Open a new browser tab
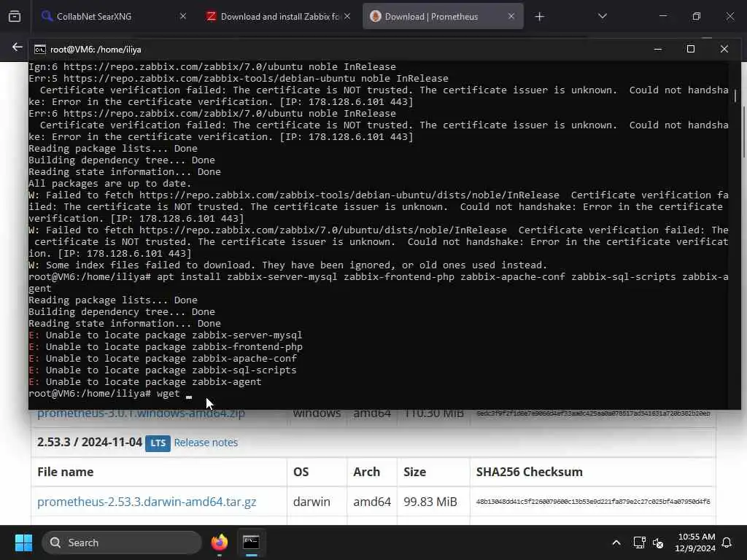 point(539,17)
